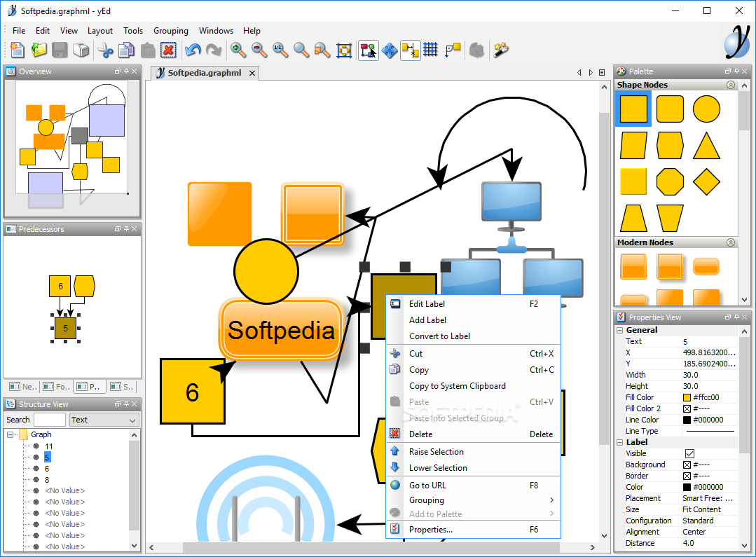Select the diamond shape node
The height and width of the screenshot is (557, 756).
pos(706,181)
